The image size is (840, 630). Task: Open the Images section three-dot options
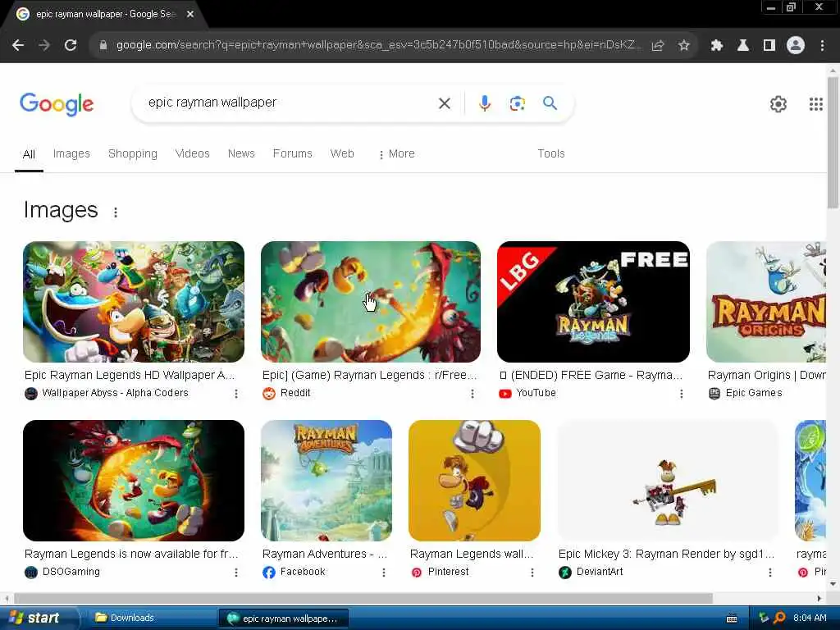pyautogui.click(x=116, y=212)
